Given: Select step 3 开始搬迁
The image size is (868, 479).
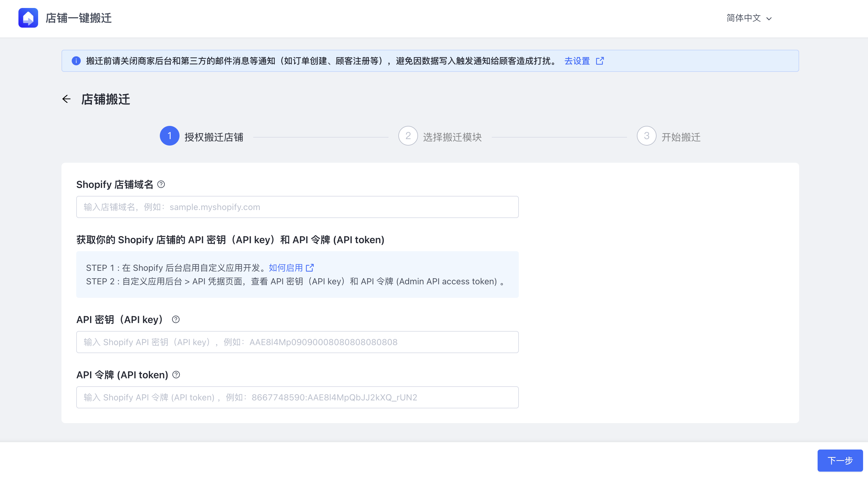Looking at the screenshot, I should click(x=669, y=136).
